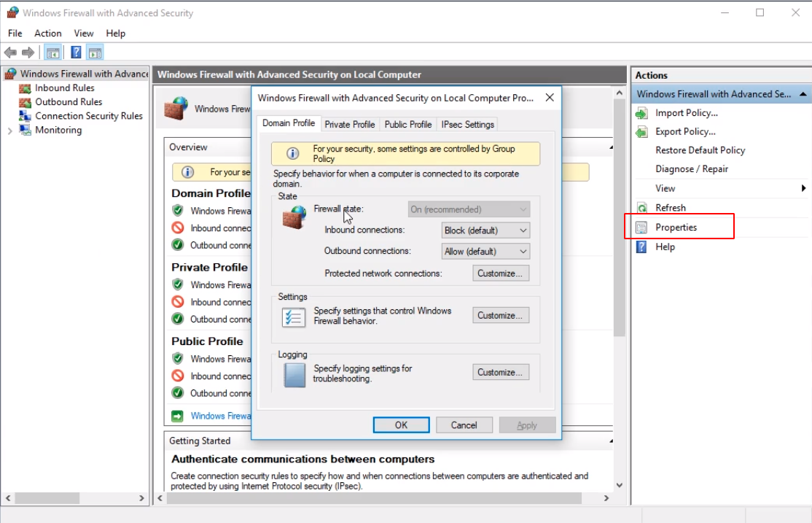This screenshot has width=812, height=523.
Task: Open the Outbound connections dropdown
Action: (x=485, y=252)
